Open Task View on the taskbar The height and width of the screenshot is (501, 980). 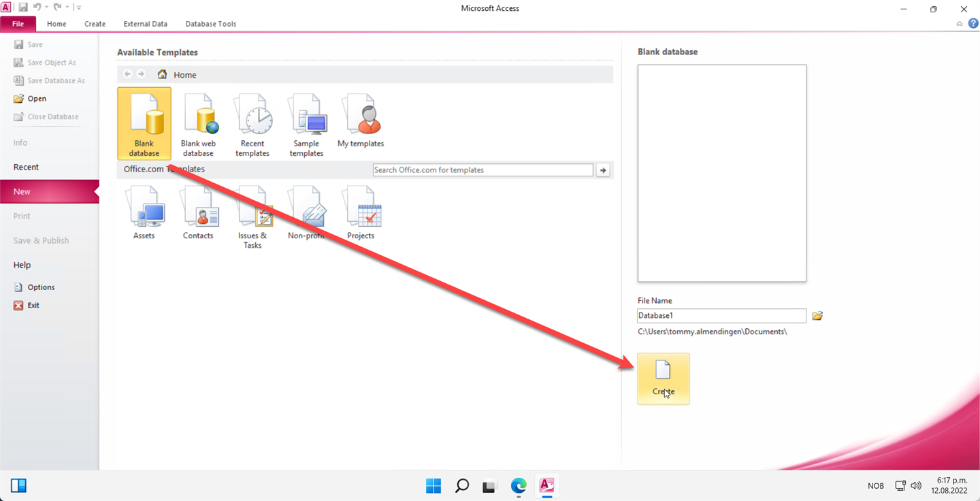(490, 485)
